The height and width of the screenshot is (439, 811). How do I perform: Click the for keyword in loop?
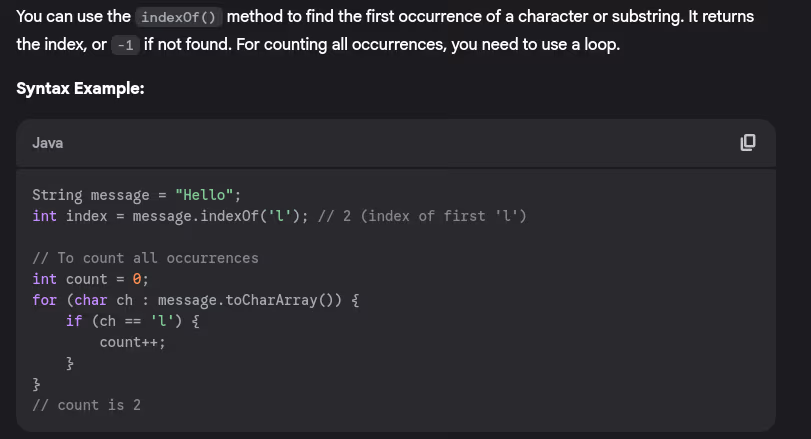click(x=44, y=300)
